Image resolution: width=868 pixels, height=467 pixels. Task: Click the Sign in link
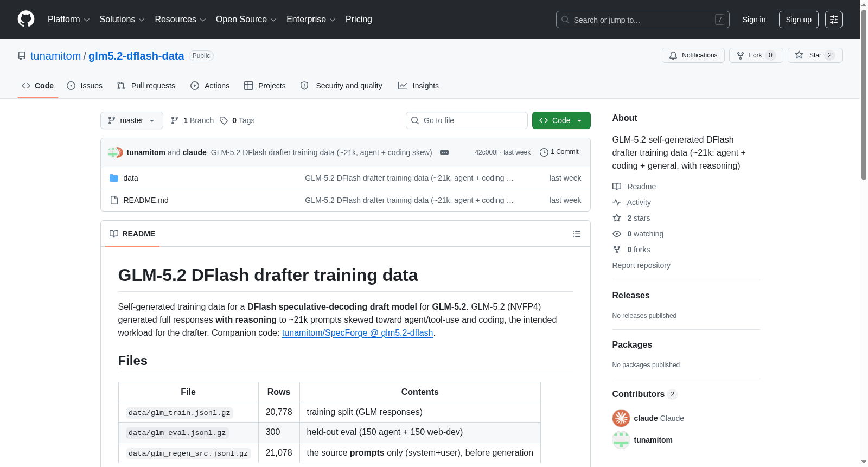click(x=754, y=20)
